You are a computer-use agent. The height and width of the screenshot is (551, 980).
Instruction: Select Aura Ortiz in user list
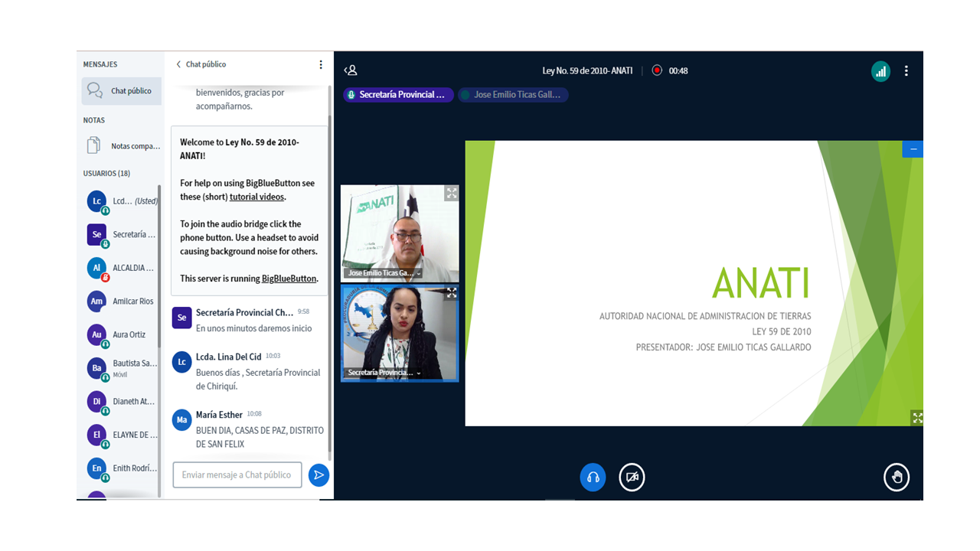tap(121, 334)
